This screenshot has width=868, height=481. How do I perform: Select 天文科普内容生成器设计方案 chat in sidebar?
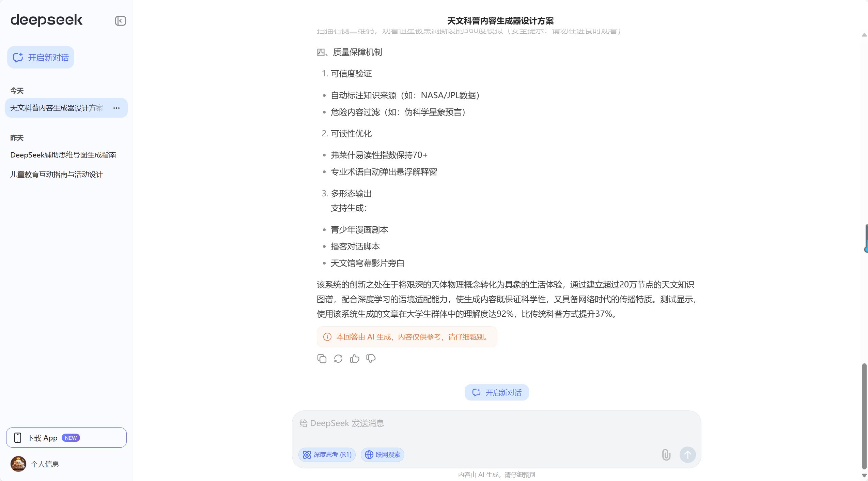[x=57, y=108]
